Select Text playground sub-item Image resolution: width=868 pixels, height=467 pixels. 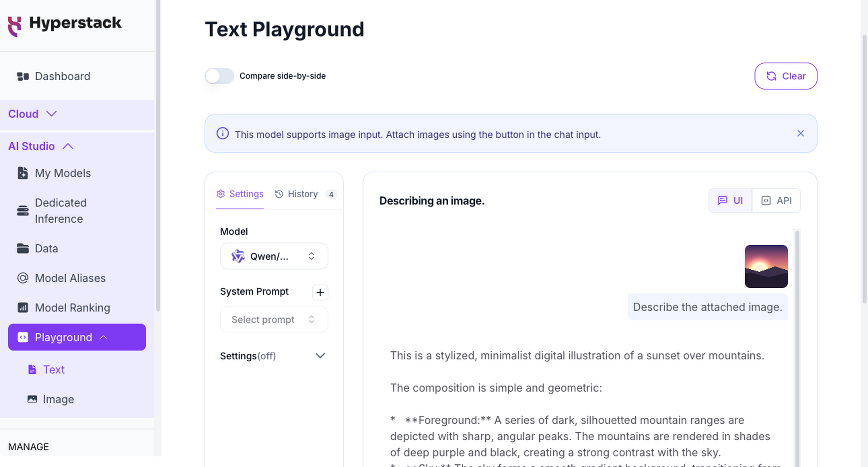pyautogui.click(x=54, y=369)
